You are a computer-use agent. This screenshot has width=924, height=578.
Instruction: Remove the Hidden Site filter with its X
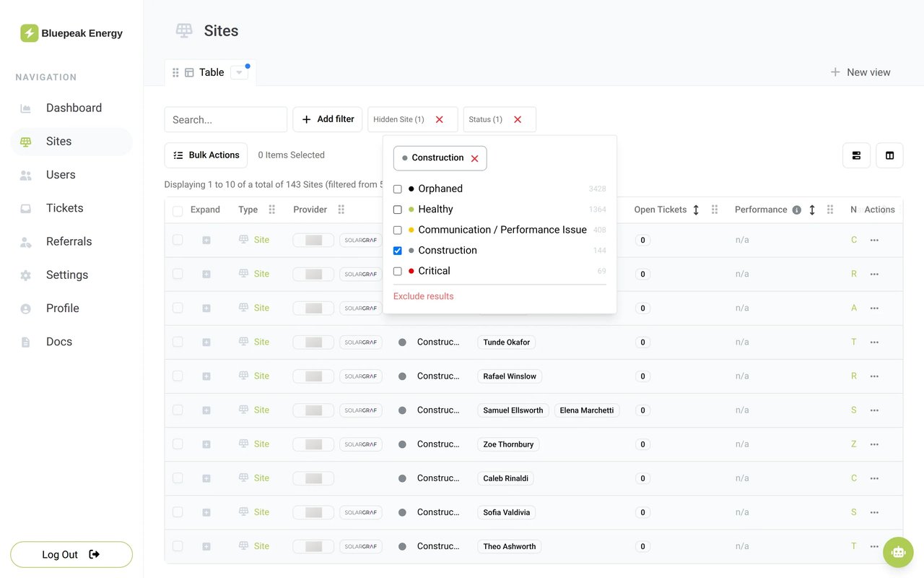pos(439,120)
